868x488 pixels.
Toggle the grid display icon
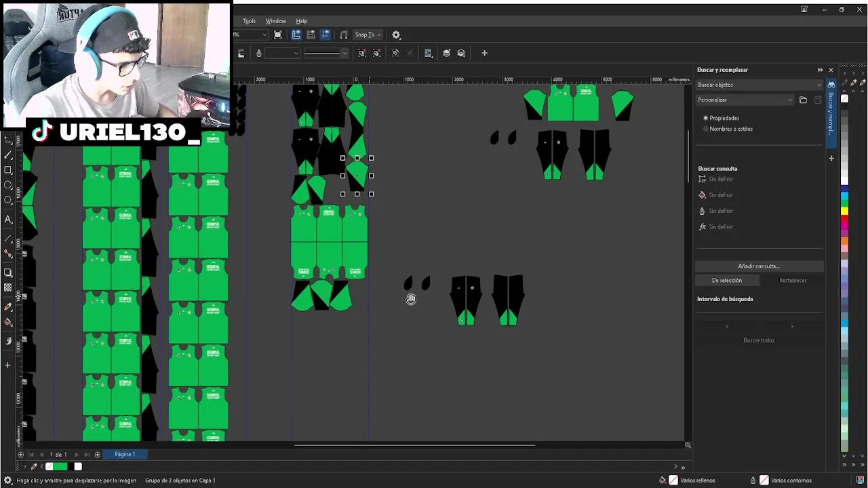click(x=311, y=35)
